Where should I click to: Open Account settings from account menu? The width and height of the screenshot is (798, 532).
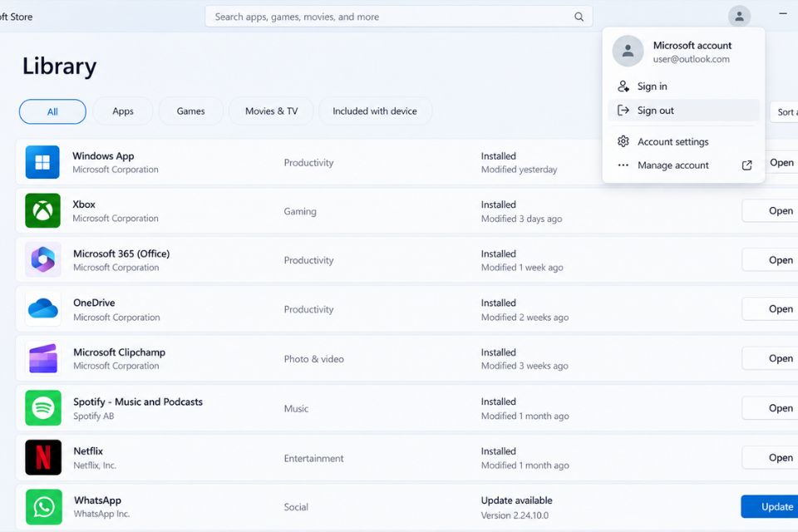[x=683, y=141]
